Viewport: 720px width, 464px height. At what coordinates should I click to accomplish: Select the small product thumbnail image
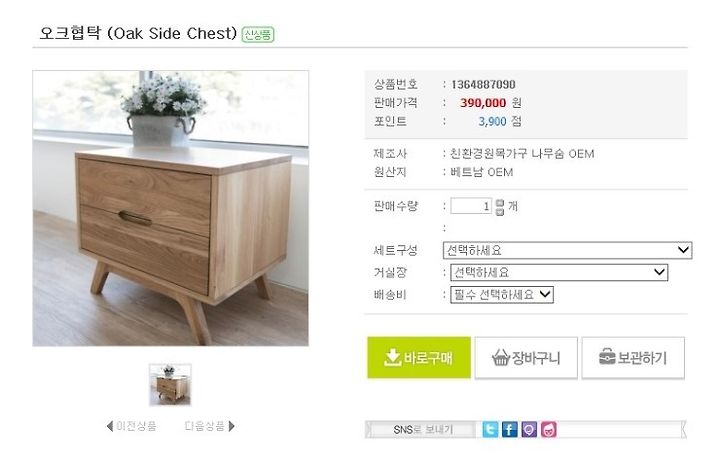coord(170,385)
